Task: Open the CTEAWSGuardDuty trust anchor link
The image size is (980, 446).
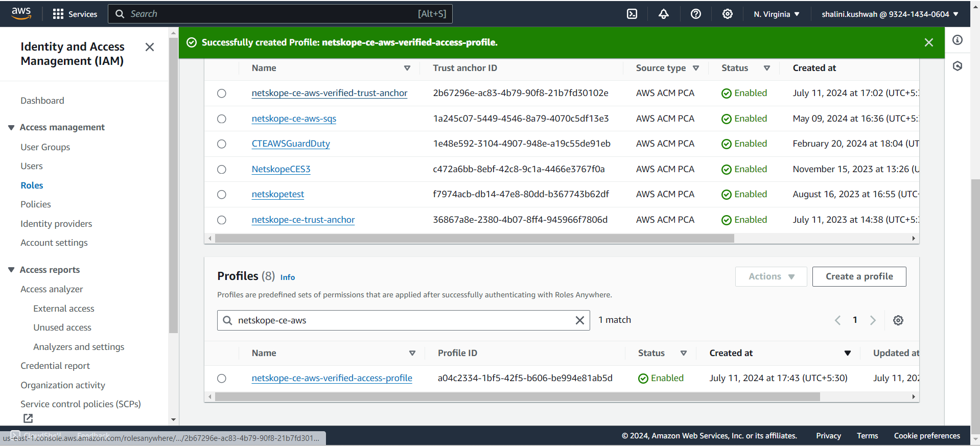Action: click(x=291, y=144)
